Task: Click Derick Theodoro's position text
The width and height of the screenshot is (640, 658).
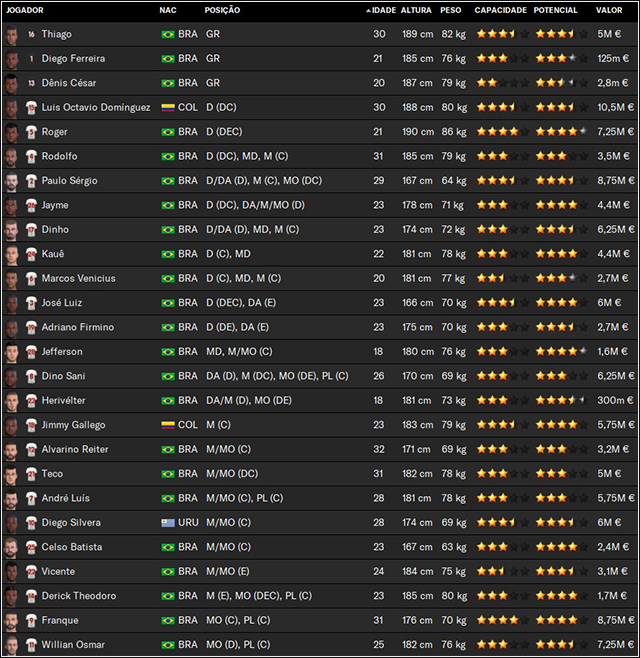Action: pyautogui.click(x=259, y=596)
